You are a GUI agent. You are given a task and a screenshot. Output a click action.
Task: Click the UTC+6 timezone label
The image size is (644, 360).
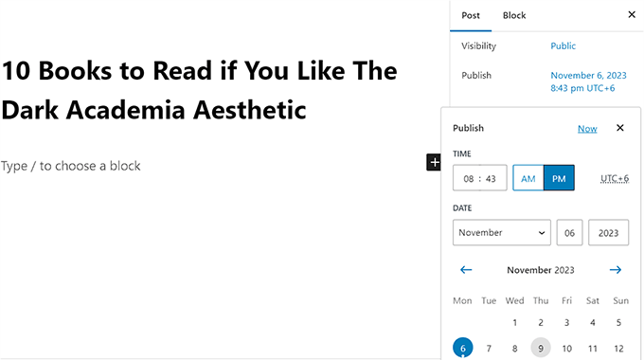click(615, 178)
